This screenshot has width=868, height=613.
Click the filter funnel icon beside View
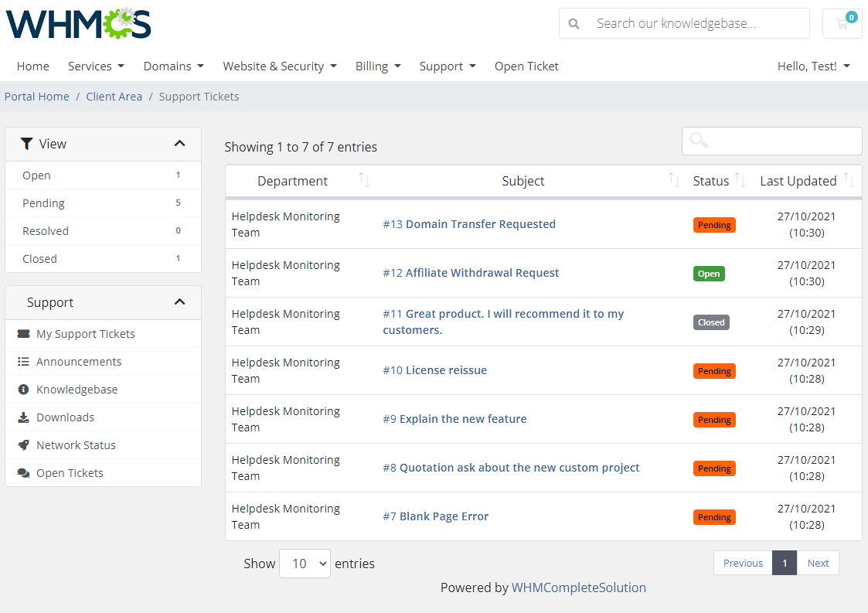pos(26,144)
